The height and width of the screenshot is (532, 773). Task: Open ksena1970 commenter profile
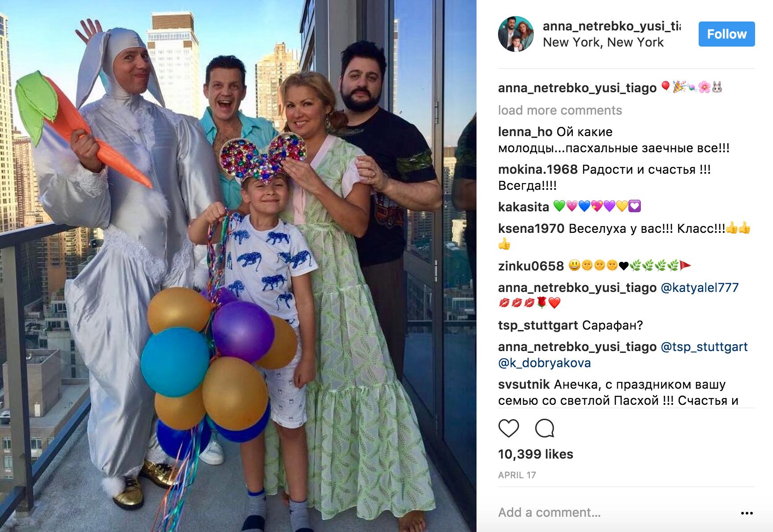[531, 228]
